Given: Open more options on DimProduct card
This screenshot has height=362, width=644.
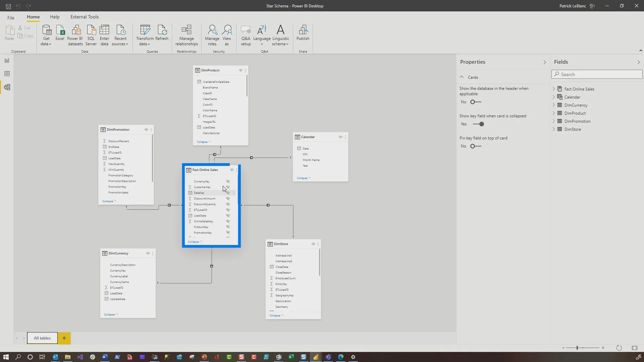Looking at the screenshot, I should tap(246, 70).
